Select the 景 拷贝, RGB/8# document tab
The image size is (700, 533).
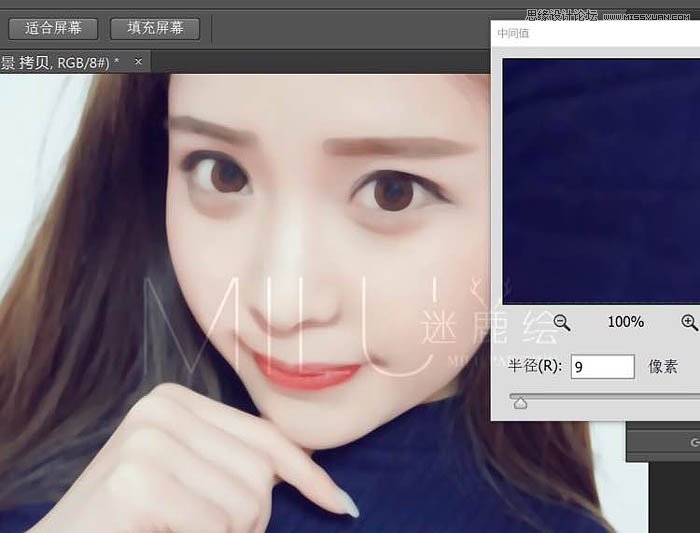pyautogui.click(x=75, y=62)
